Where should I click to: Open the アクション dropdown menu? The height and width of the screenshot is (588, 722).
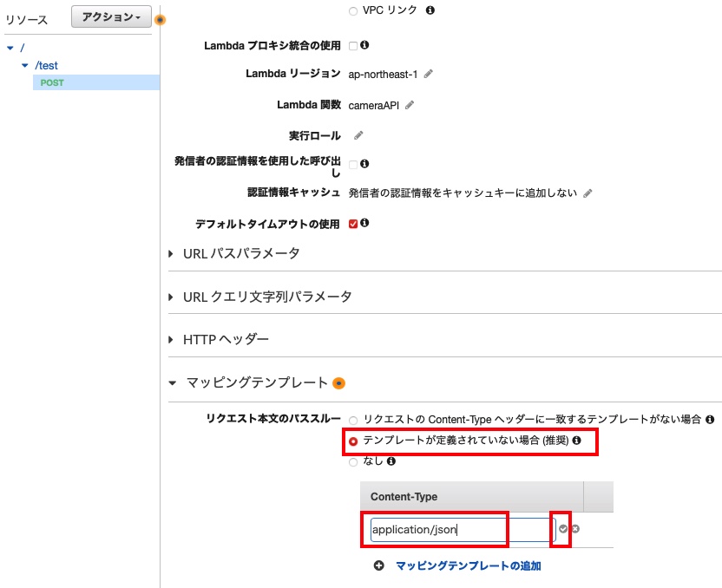[x=110, y=16]
